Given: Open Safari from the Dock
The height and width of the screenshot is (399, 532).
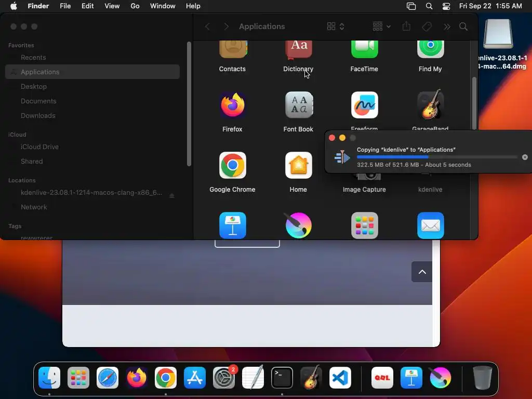Looking at the screenshot, I should point(108,378).
